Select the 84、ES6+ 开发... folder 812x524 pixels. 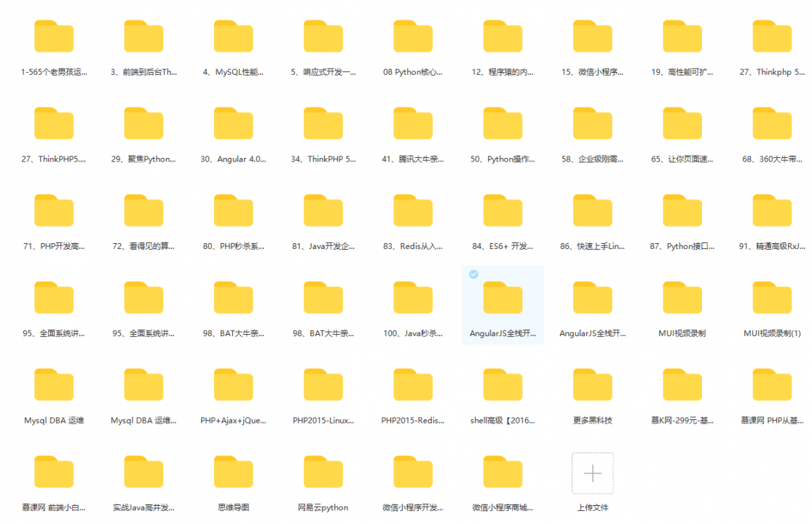point(502,210)
